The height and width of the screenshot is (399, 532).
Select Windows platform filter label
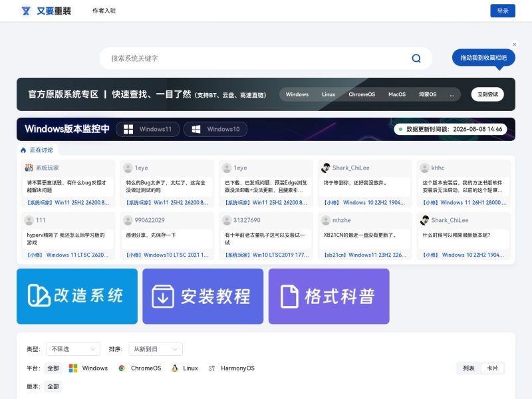94,368
